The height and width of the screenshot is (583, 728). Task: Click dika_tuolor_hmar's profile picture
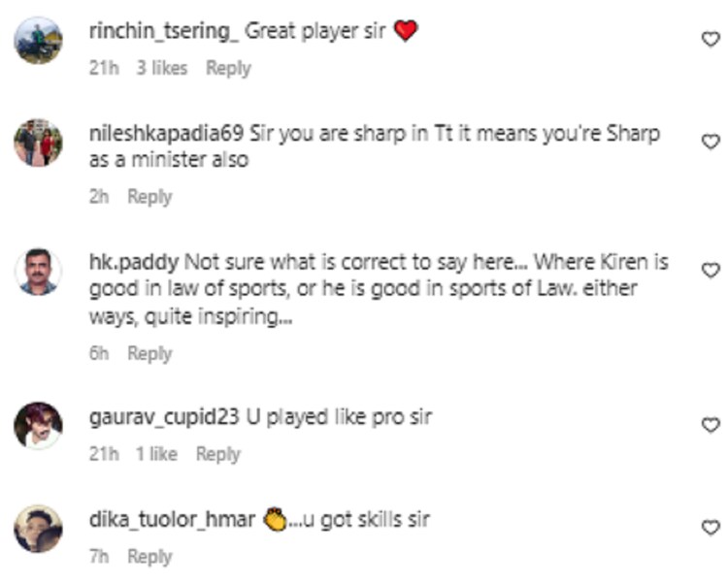(x=39, y=529)
